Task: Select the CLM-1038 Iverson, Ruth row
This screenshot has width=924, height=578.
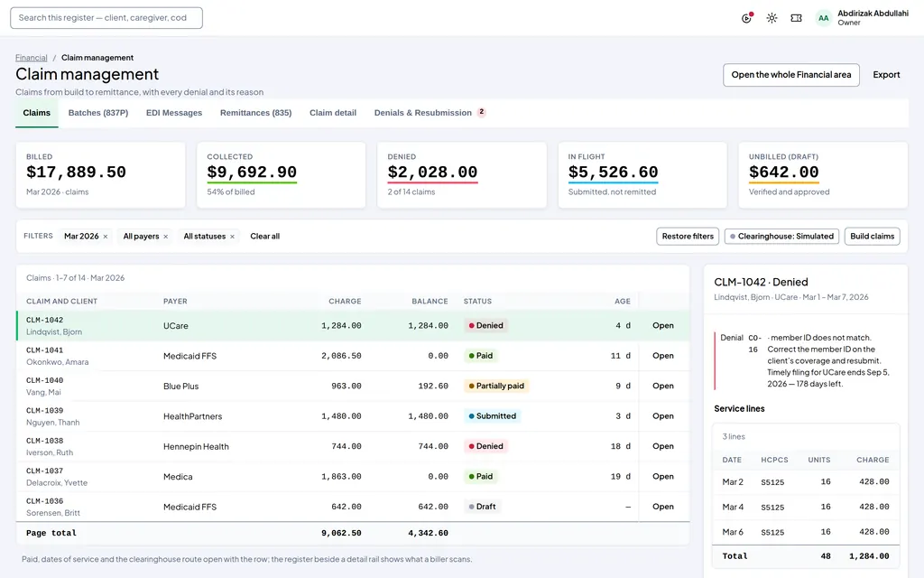Action: [353, 446]
